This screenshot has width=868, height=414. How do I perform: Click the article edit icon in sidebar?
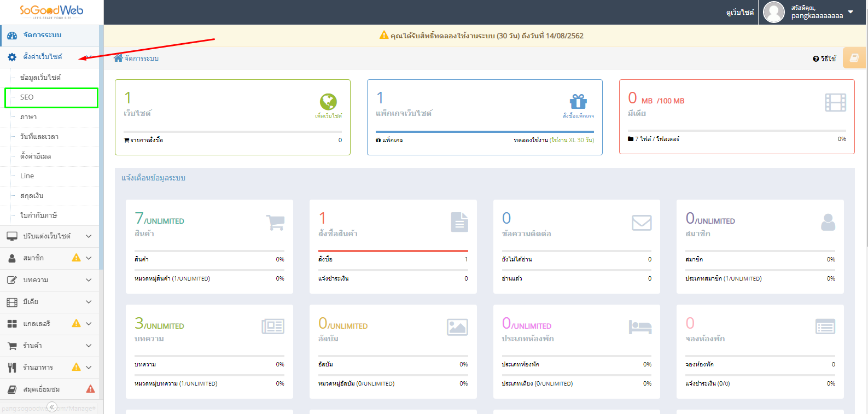[12, 280]
